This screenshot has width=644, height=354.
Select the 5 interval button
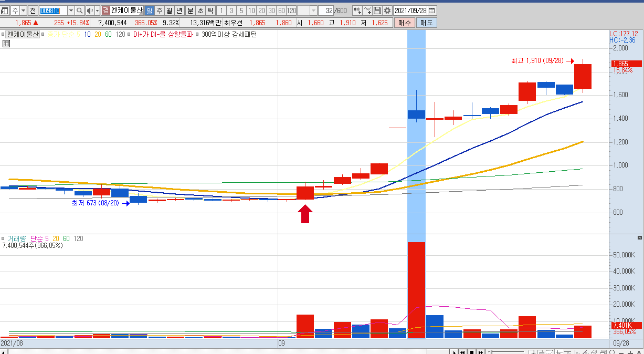(x=241, y=11)
